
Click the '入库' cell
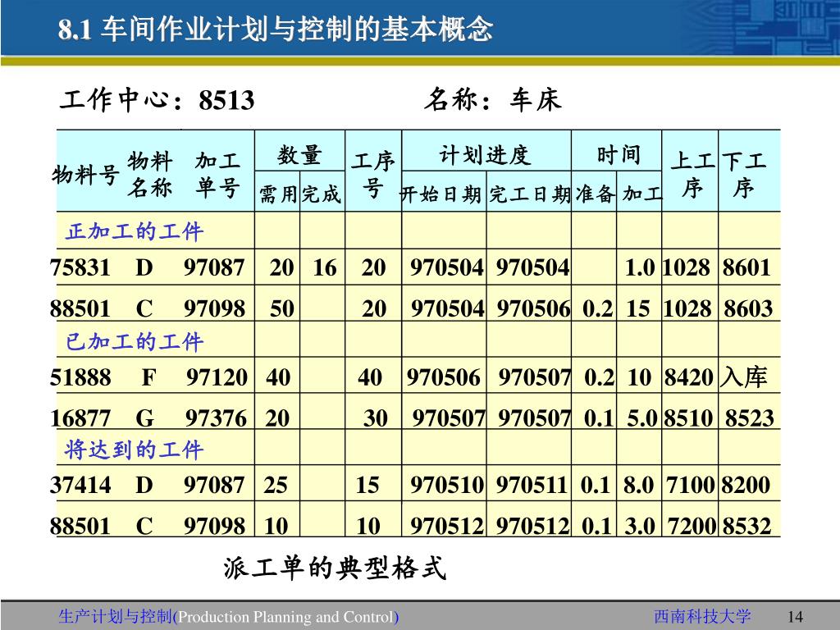tap(744, 377)
